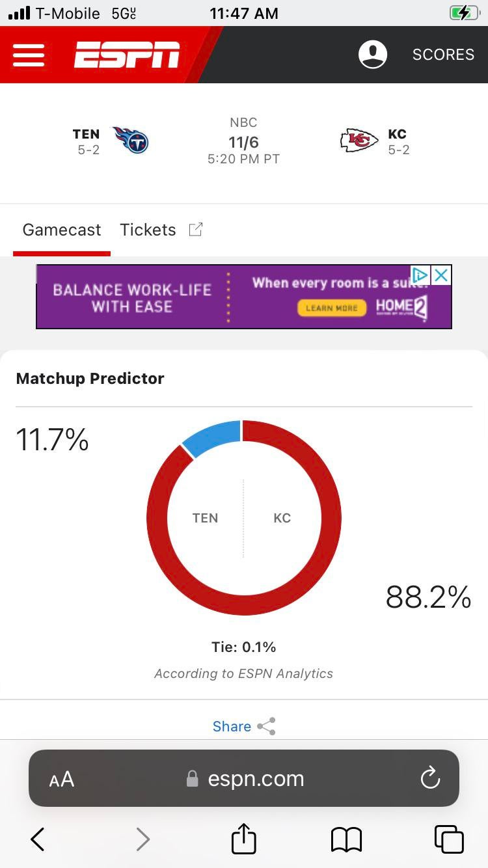This screenshot has width=488, height=868.
Task: Tap the share network icon
Action: 266,726
